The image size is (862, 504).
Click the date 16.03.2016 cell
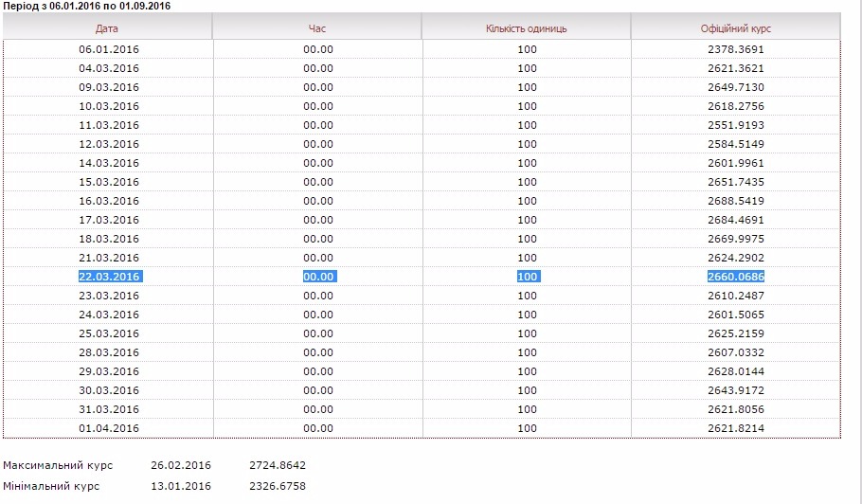click(109, 201)
